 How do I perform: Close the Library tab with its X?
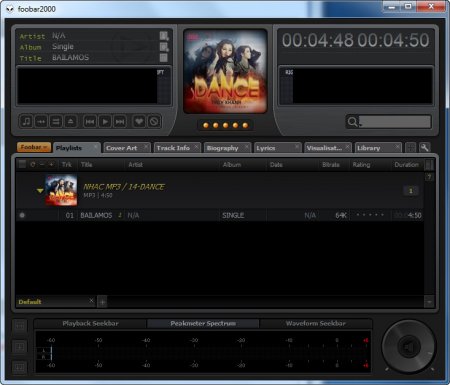click(398, 147)
